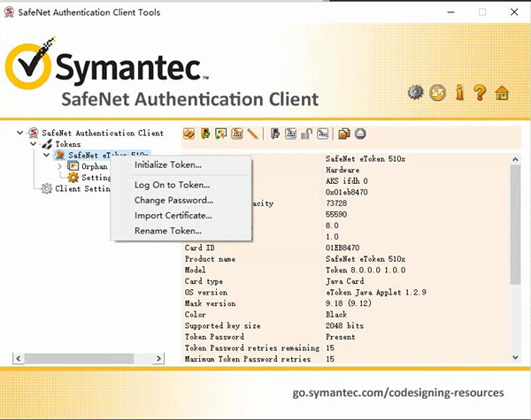Collapse the SafeNet Authentication Client root node
The width and height of the screenshot is (531, 420).
(x=20, y=133)
